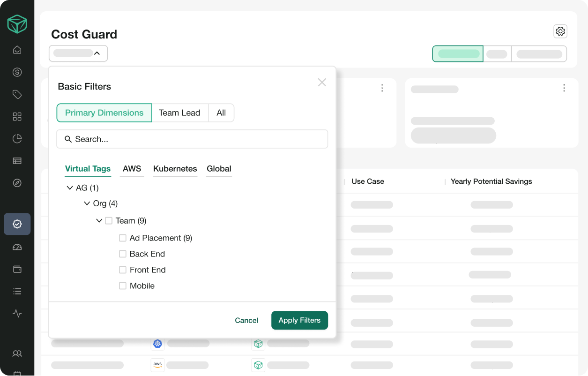The width and height of the screenshot is (588, 376).
Task: Click the compass explore icon in sidebar
Action: pos(17,183)
